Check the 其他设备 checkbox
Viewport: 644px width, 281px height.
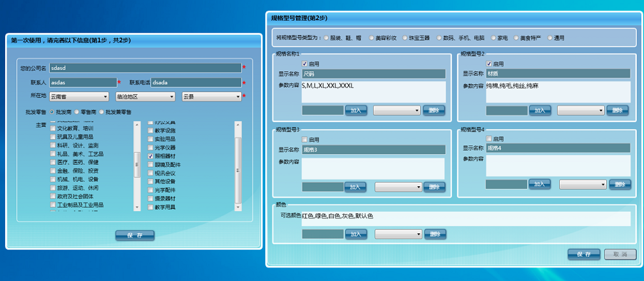(x=150, y=182)
